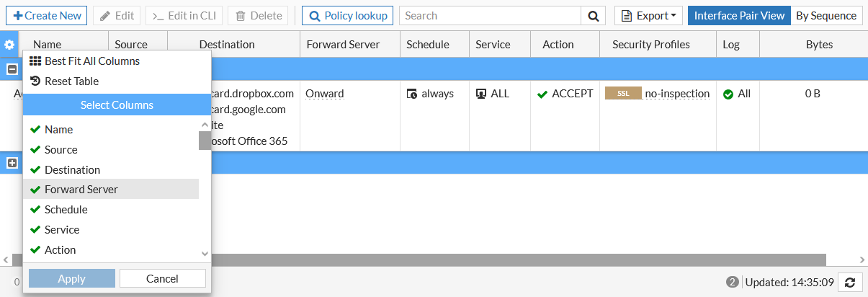Switch to By Sequence view
868x297 pixels.
click(x=826, y=16)
